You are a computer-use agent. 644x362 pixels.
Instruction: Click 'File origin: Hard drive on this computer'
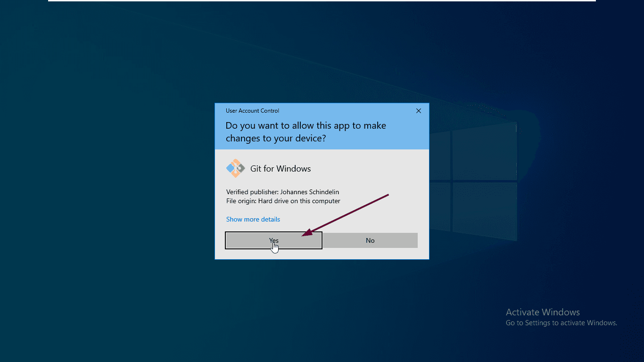(x=283, y=201)
